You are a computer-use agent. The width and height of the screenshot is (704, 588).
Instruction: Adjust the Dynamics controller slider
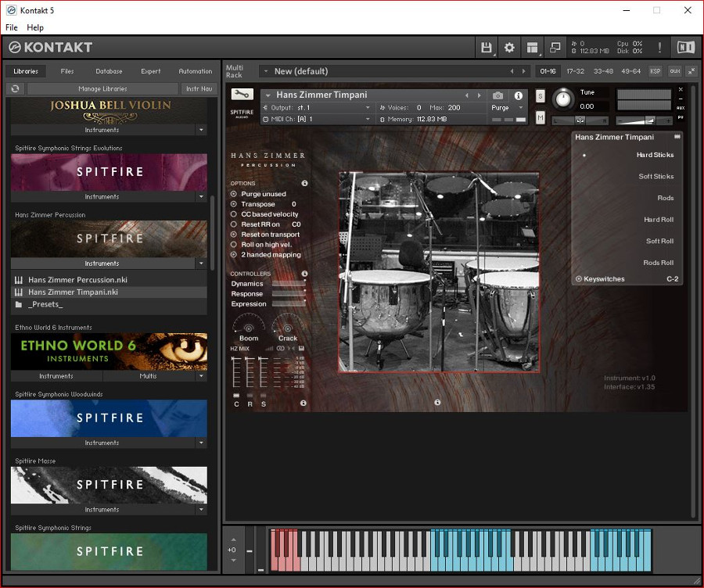click(x=289, y=284)
